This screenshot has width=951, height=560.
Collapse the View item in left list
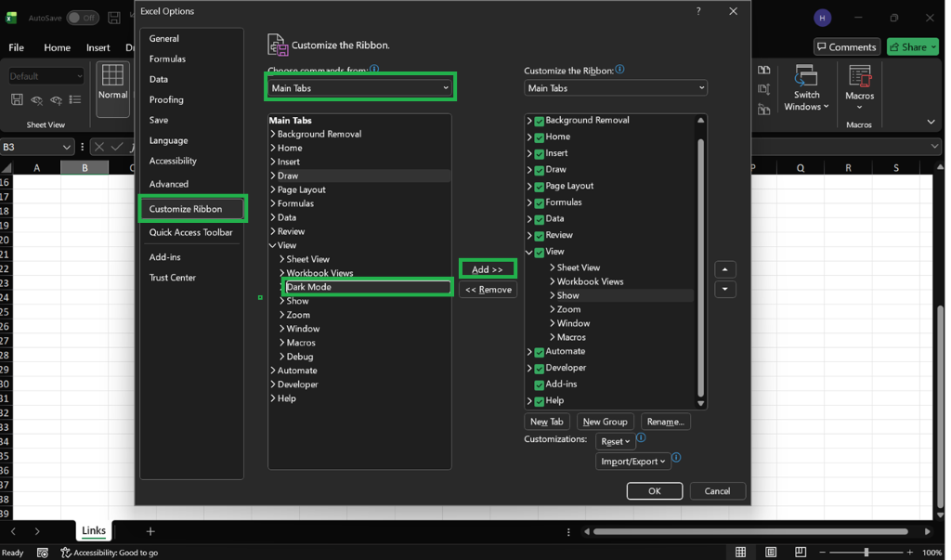click(273, 246)
